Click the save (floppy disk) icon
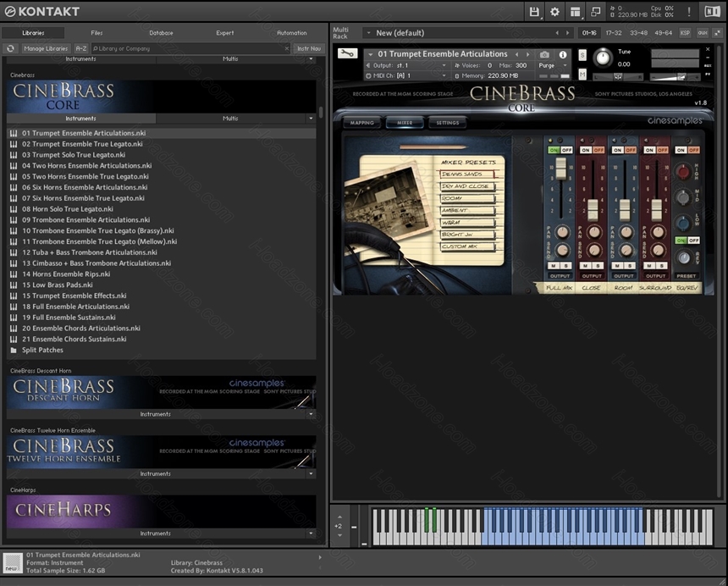The width and height of the screenshot is (728, 586). (534, 12)
